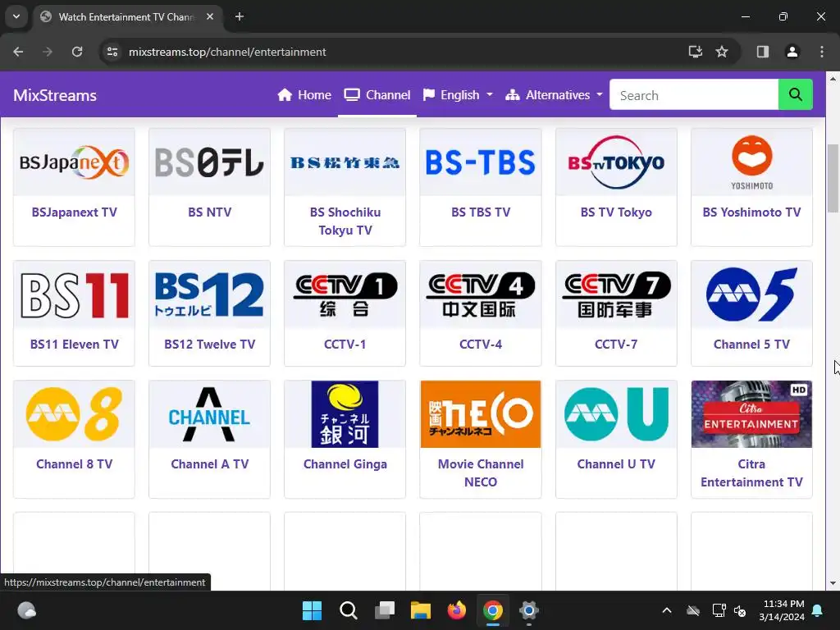Open the Chrome profile avatar
Image resolution: width=840 pixels, height=630 pixels.
(792, 52)
